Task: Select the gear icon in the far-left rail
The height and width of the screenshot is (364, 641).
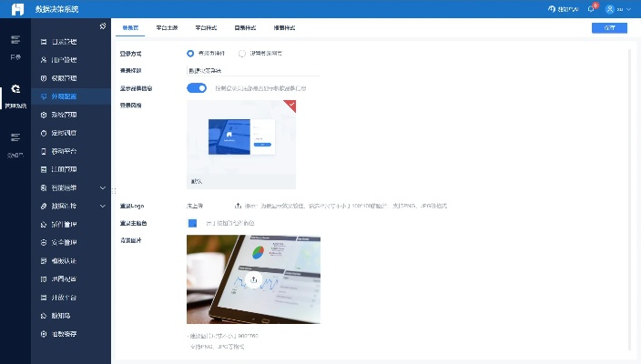Action: tap(15, 89)
